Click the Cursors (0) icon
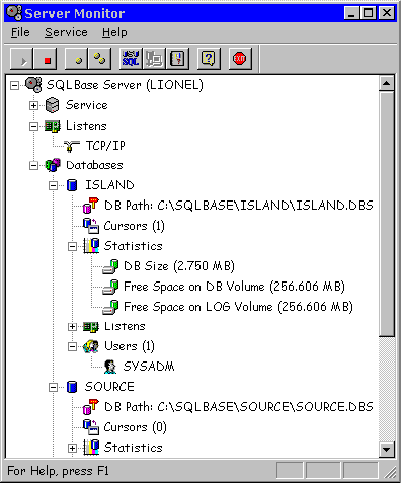 pyautogui.click(x=91, y=427)
